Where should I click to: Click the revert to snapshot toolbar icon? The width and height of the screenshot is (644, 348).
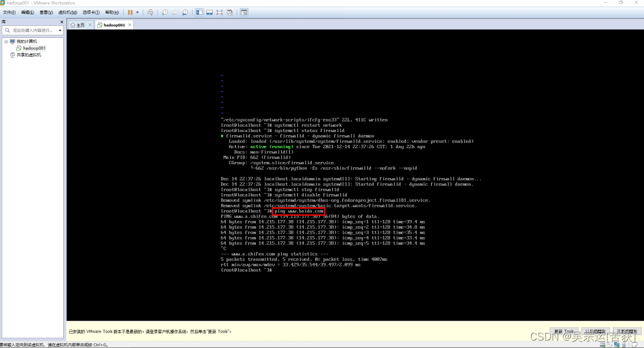(x=175, y=12)
